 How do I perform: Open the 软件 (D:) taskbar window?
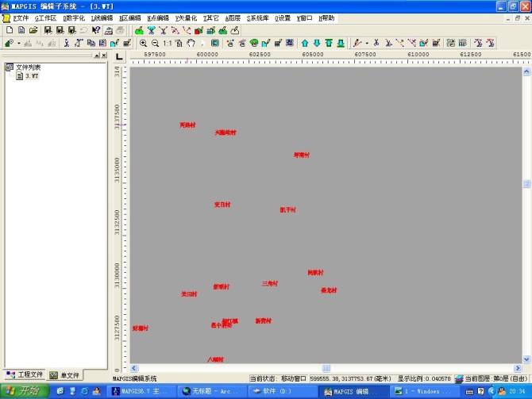coord(282,392)
